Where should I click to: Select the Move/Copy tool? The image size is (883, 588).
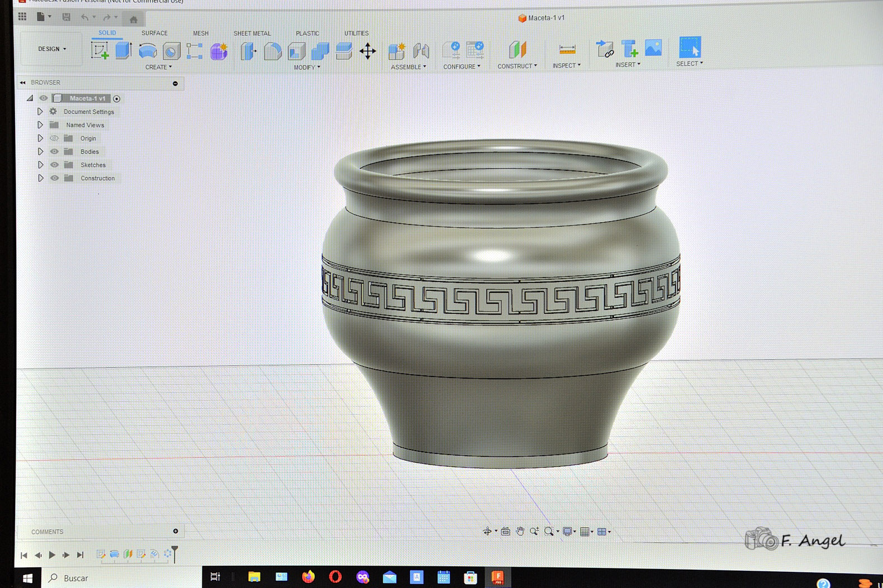click(368, 51)
